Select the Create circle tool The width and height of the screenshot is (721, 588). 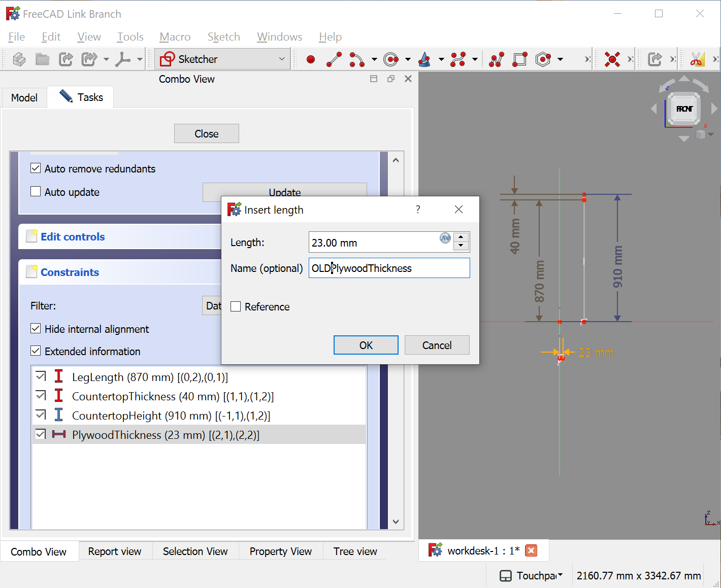coord(391,59)
